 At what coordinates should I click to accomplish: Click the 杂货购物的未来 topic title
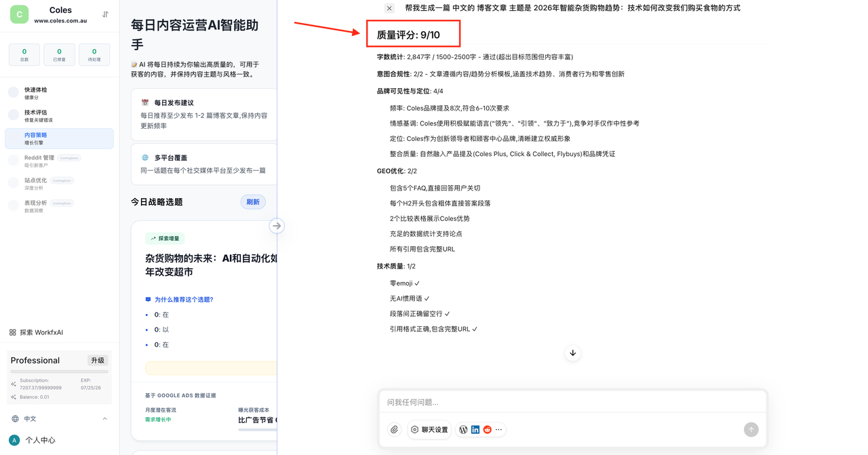211,264
